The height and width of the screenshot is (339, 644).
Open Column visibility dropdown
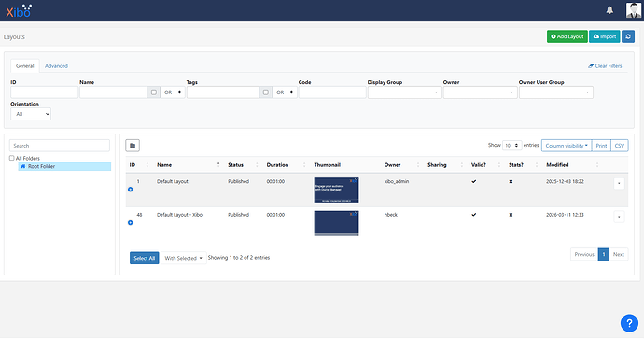click(567, 146)
